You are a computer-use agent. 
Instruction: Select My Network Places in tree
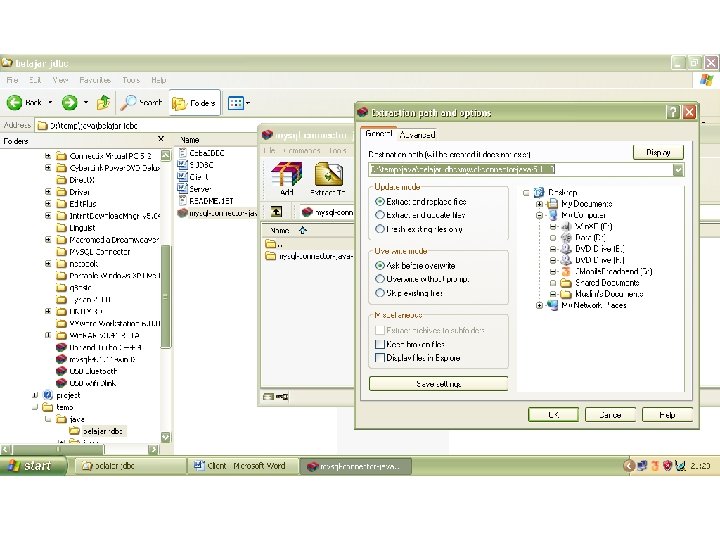click(x=587, y=305)
